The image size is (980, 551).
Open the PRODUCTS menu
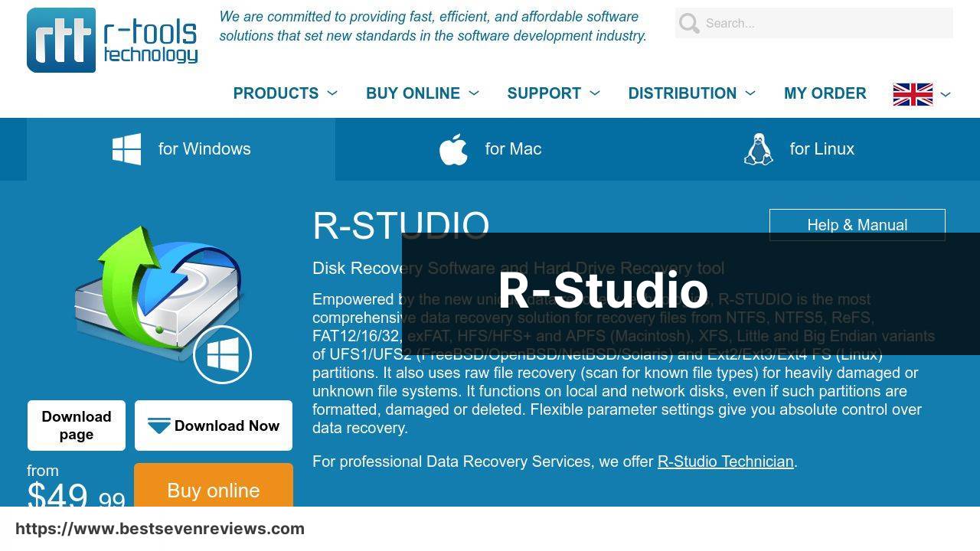click(276, 93)
